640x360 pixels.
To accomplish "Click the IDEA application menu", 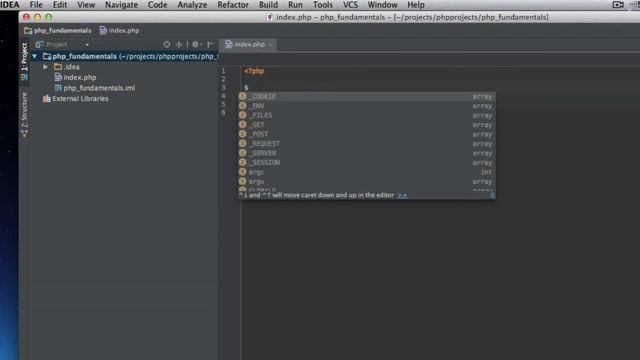I will 10,5.
